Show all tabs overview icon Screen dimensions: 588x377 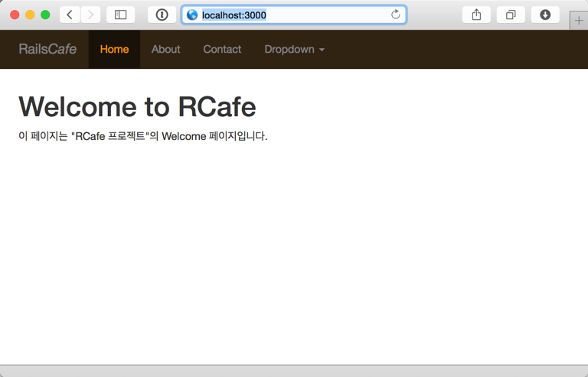point(511,15)
